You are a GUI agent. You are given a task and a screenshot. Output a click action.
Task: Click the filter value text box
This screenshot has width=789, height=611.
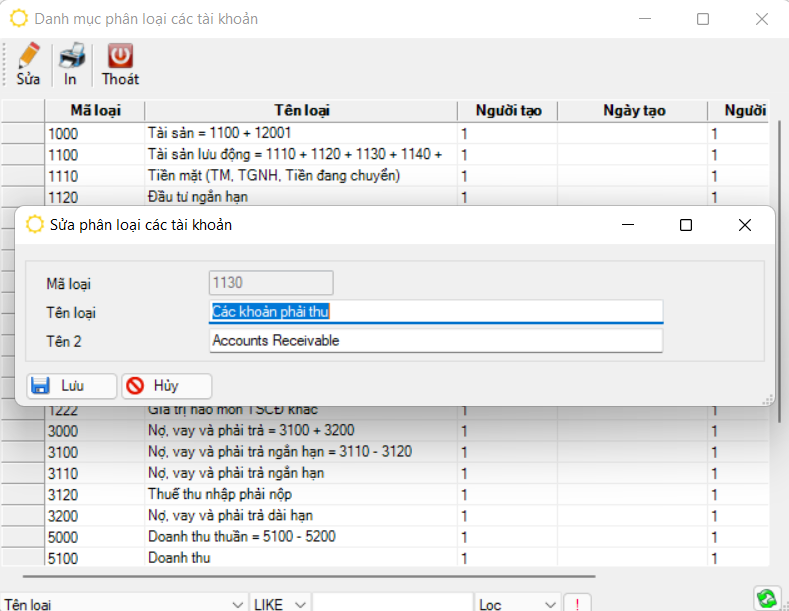coord(392,604)
